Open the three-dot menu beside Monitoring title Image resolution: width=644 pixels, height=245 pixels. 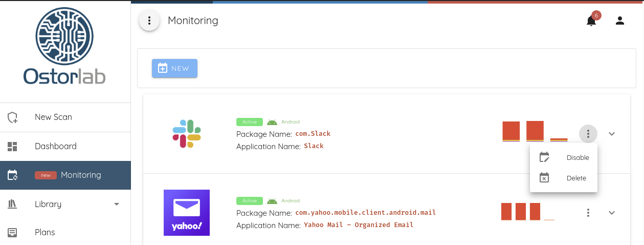point(149,21)
